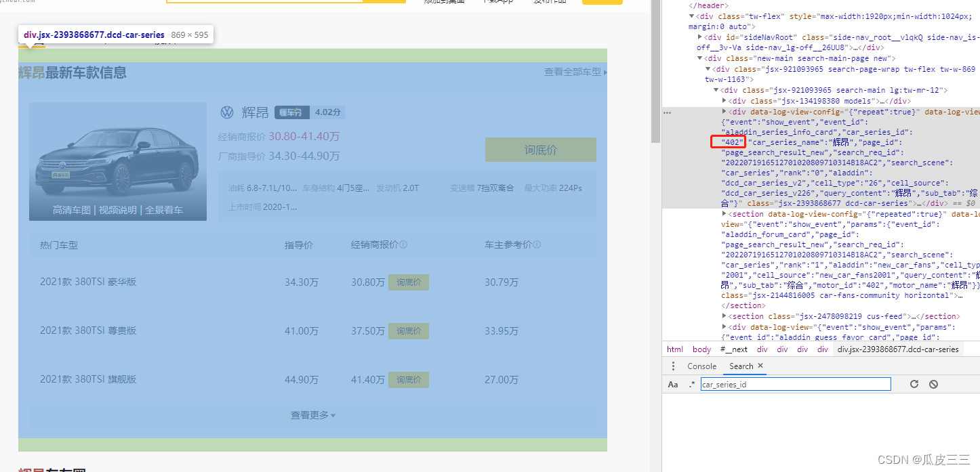Click the 34.30万 guide price cell
This screenshot has height=472, width=980.
[x=302, y=282]
